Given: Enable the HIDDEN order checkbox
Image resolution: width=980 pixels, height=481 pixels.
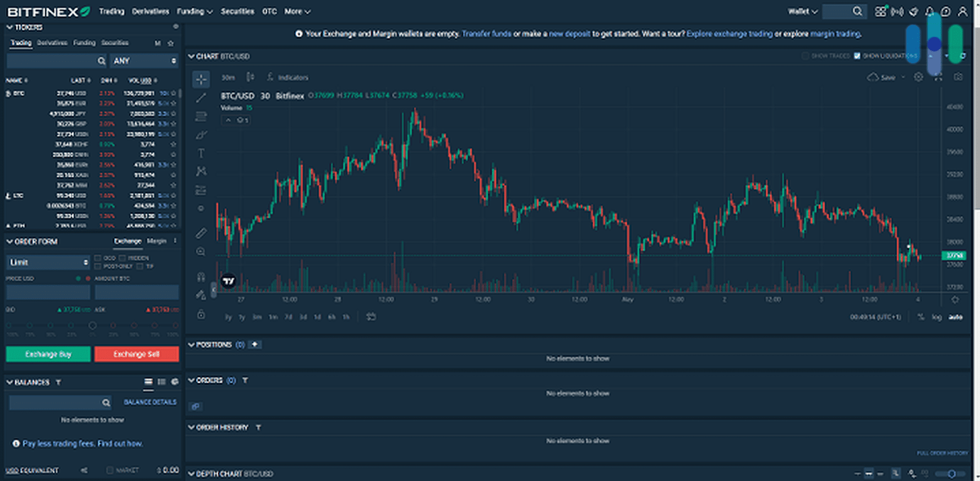Looking at the screenshot, I should (x=123, y=258).
